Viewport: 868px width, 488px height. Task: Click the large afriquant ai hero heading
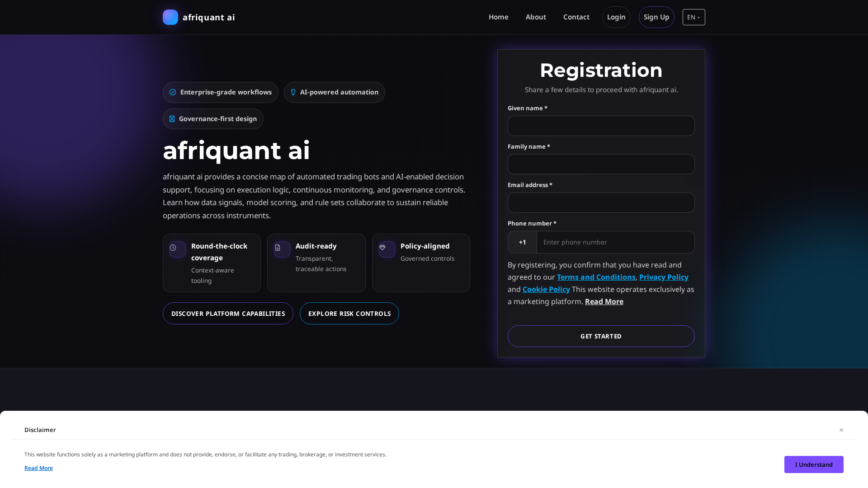pyautogui.click(x=236, y=150)
